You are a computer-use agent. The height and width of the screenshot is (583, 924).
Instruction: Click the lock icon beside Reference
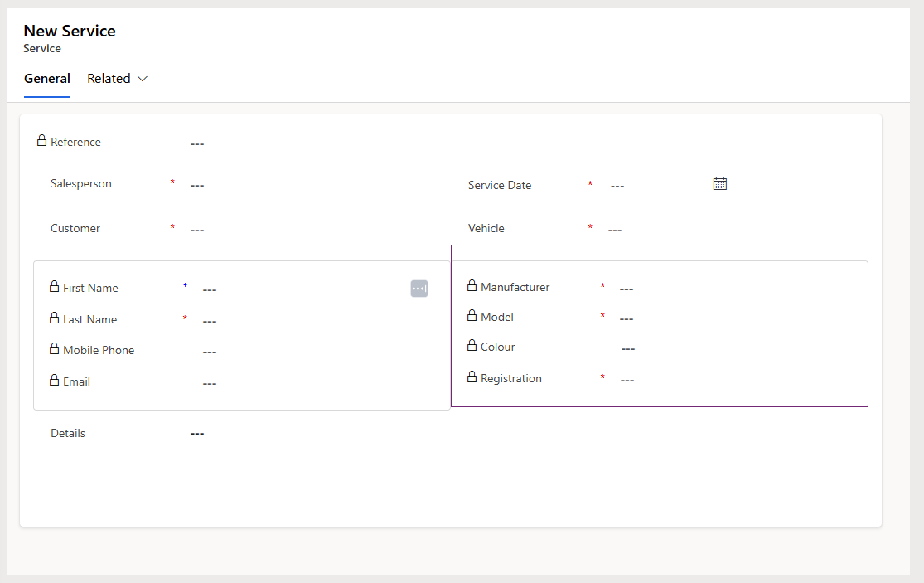click(x=41, y=140)
